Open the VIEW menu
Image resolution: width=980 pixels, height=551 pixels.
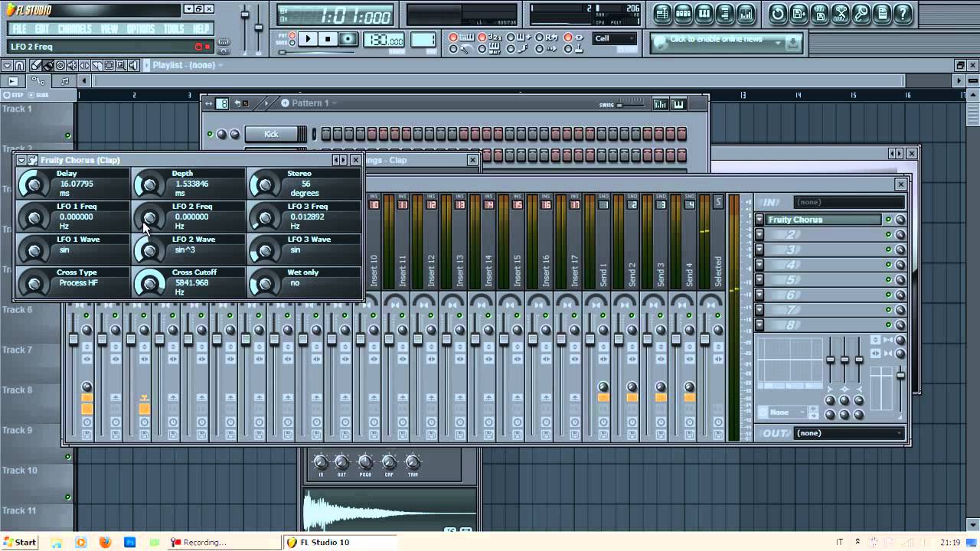click(x=109, y=29)
